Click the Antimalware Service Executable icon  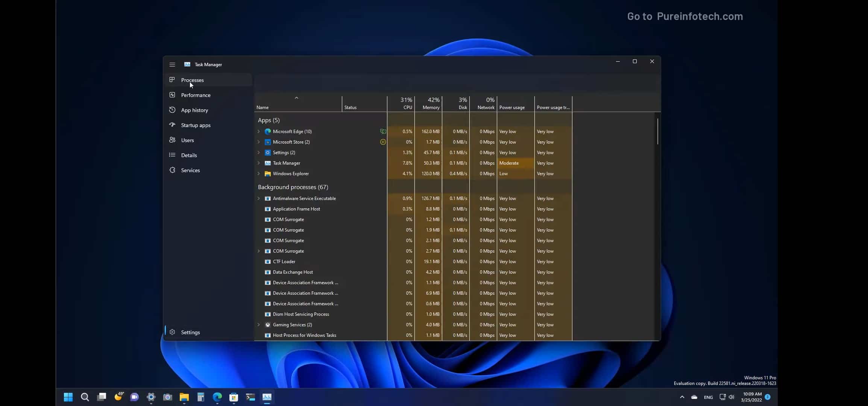point(268,198)
